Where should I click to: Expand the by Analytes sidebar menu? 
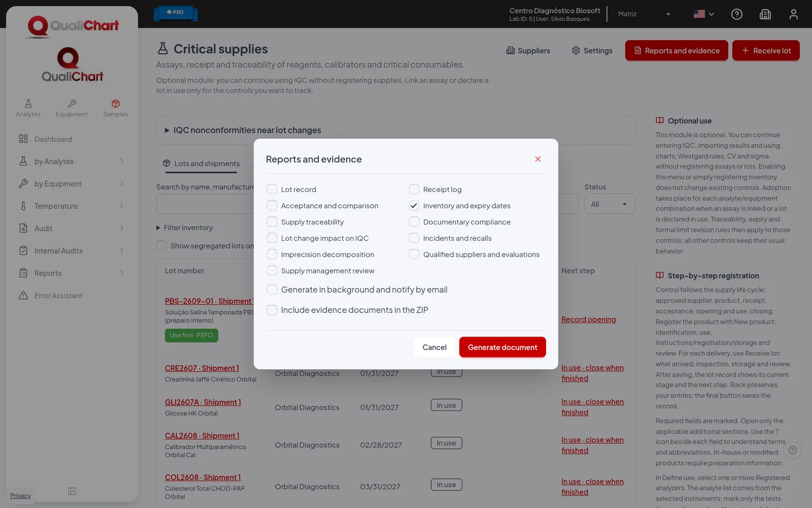tap(71, 162)
